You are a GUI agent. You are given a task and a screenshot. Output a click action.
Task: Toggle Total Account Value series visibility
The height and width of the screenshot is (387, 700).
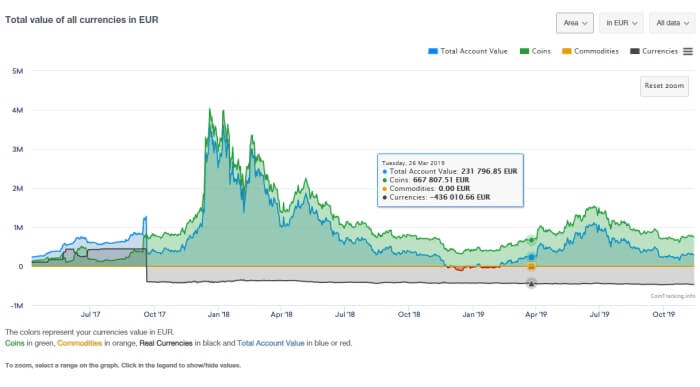(x=474, y=51)
